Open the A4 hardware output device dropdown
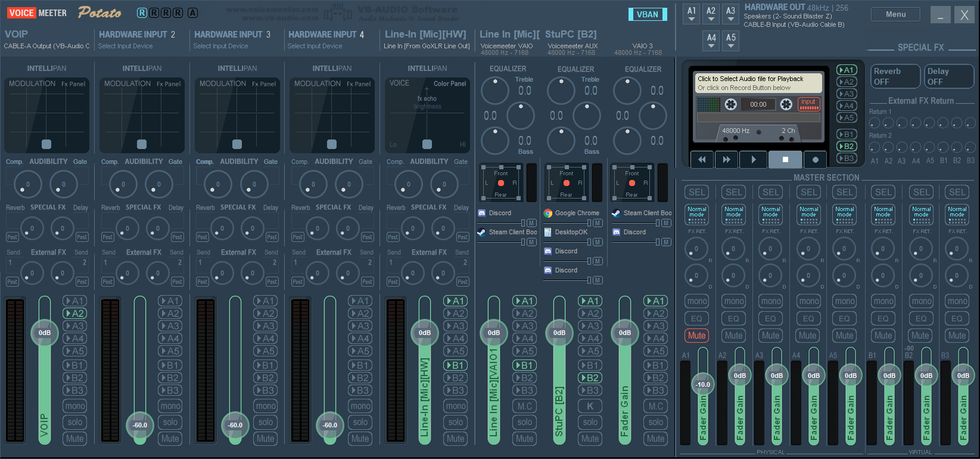 [711, 41]
